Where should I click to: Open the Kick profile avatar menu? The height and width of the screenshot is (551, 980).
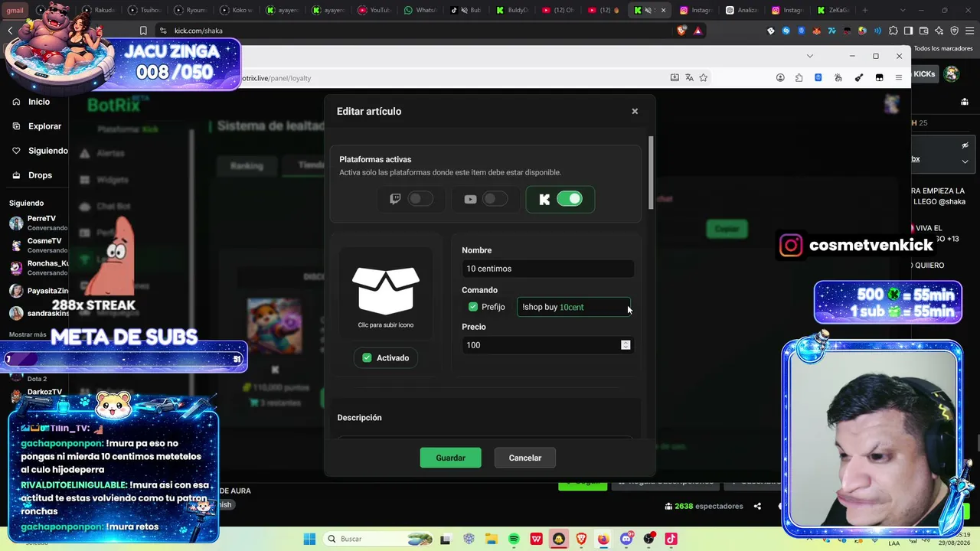coord(951,74)
